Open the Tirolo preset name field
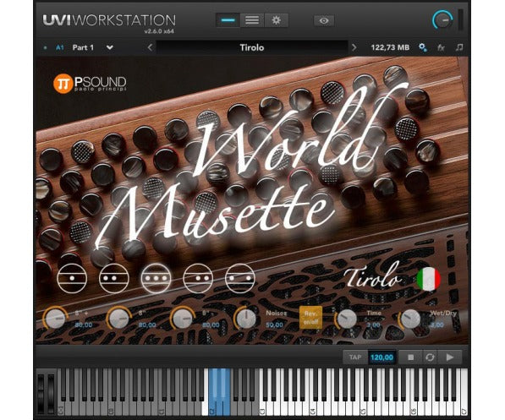Screen dimensions: 505x420 pos(252,47)
